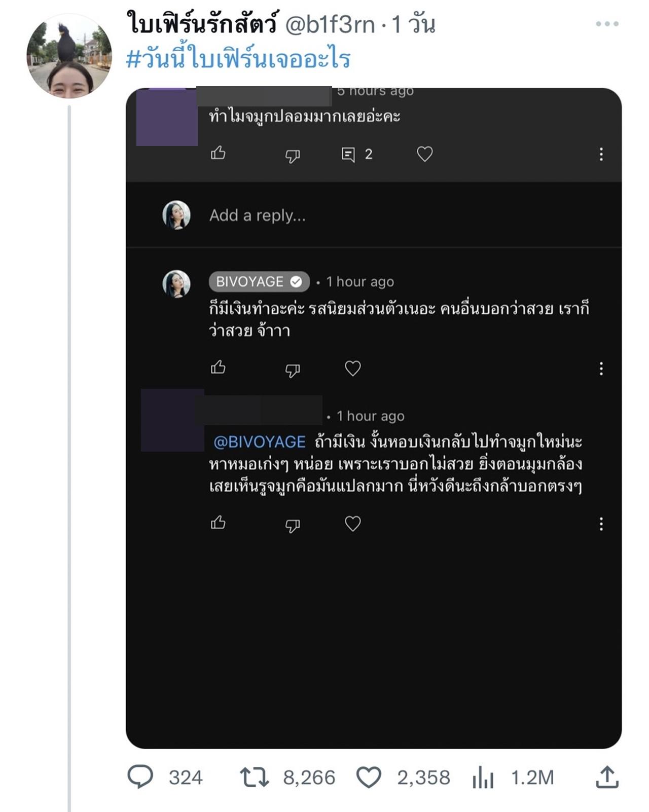This screenshot has height=812, width=649.
Task: Heart BIVOYAGE's reply comment
Action: [353, 368]
